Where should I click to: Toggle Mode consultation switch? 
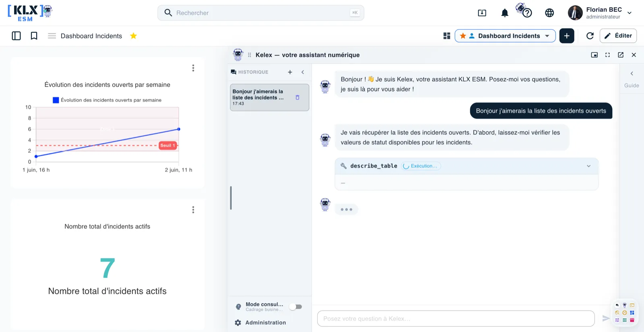coord(296,307)
